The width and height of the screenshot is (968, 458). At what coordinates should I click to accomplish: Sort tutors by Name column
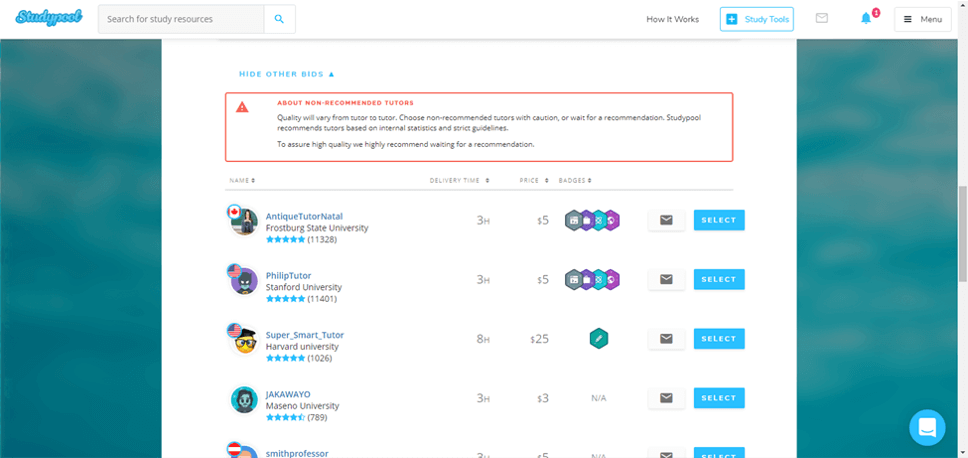click(x=242, y=181)
